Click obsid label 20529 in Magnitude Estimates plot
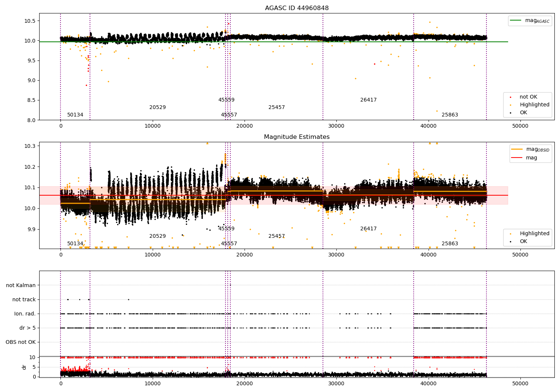The height and width of the screenshot is (392, 560). 158,236
